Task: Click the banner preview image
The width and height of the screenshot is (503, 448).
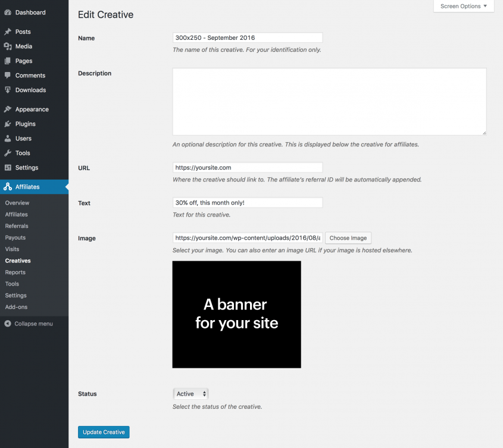Action: [x=236, y=314]
